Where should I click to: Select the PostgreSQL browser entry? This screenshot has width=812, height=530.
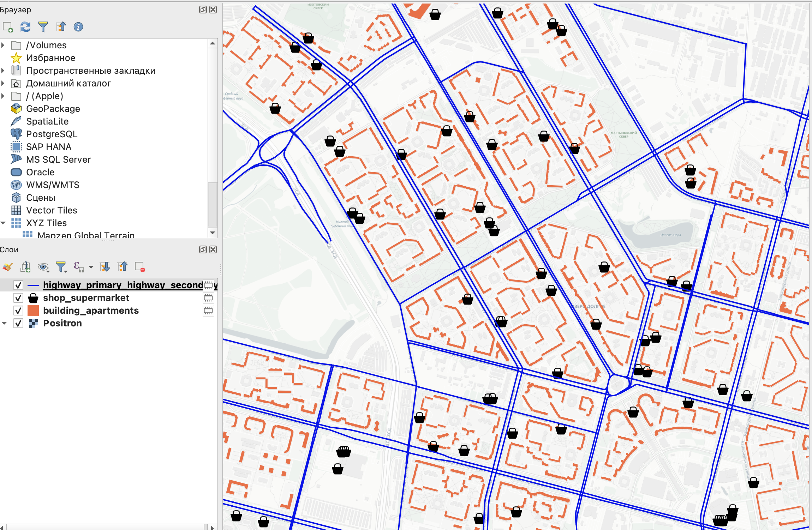point(52,134)
